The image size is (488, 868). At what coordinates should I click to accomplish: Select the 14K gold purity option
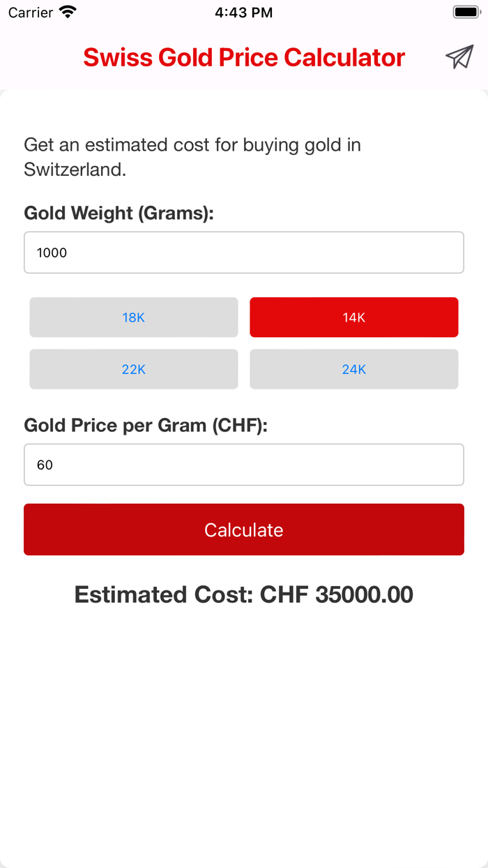tap(353, 317)
